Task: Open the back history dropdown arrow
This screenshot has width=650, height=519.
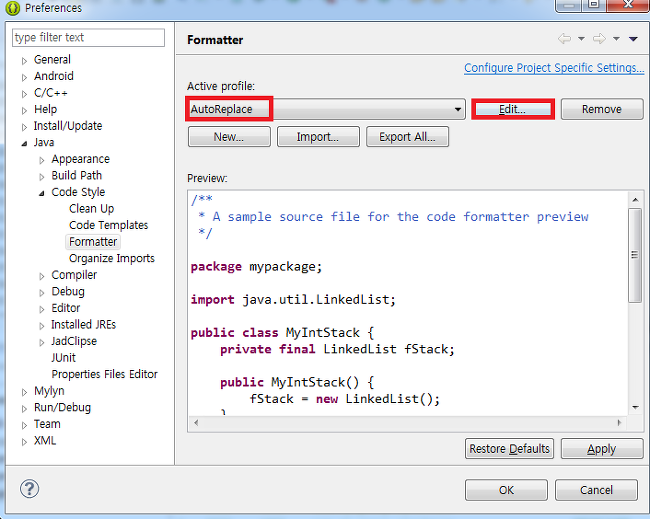Action: pyautogui.click(x=581, y=39)
